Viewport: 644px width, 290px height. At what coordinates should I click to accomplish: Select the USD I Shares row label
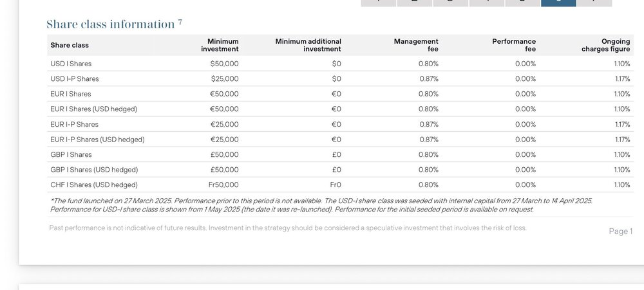71,64
